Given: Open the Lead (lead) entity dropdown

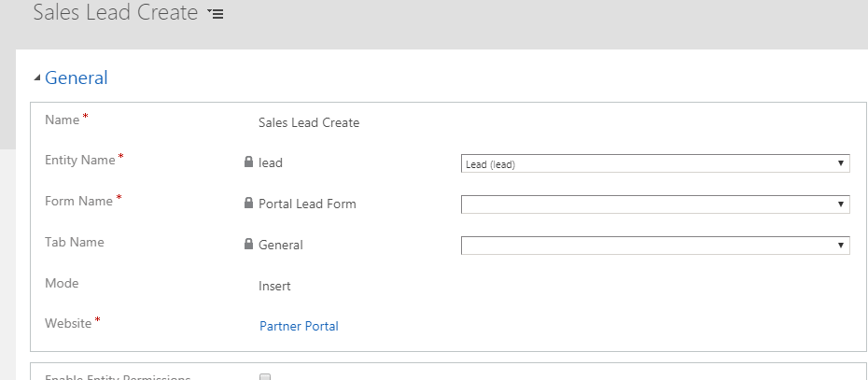Looking at the screenshot, I should click(x=655, y=163).
